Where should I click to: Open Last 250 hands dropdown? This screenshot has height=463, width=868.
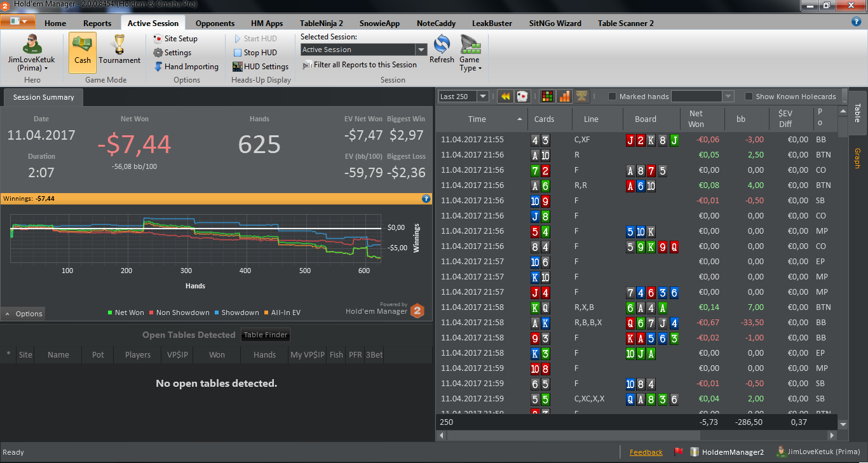(482, 97)
